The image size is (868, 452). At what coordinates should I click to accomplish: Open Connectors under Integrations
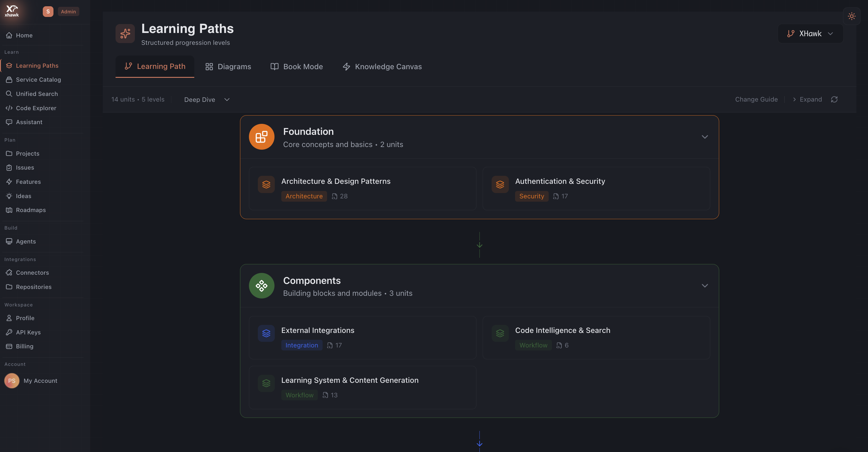coord(10,273)
